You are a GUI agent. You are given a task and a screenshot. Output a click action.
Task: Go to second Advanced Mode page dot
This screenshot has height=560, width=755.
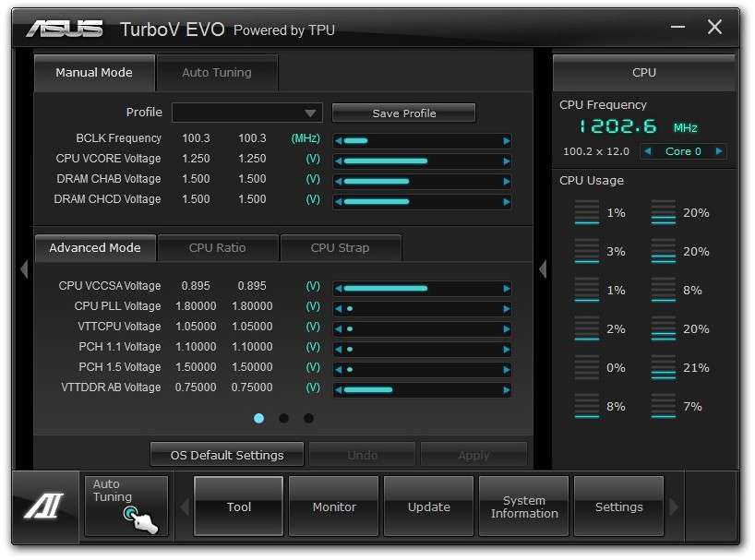[283, 418]
